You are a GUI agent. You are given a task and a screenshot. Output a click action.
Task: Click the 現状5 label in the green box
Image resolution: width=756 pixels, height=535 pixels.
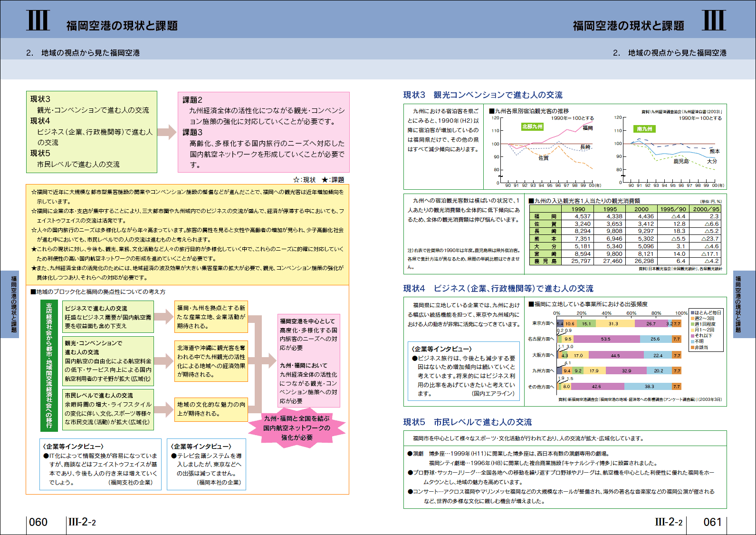pos(40,153)
